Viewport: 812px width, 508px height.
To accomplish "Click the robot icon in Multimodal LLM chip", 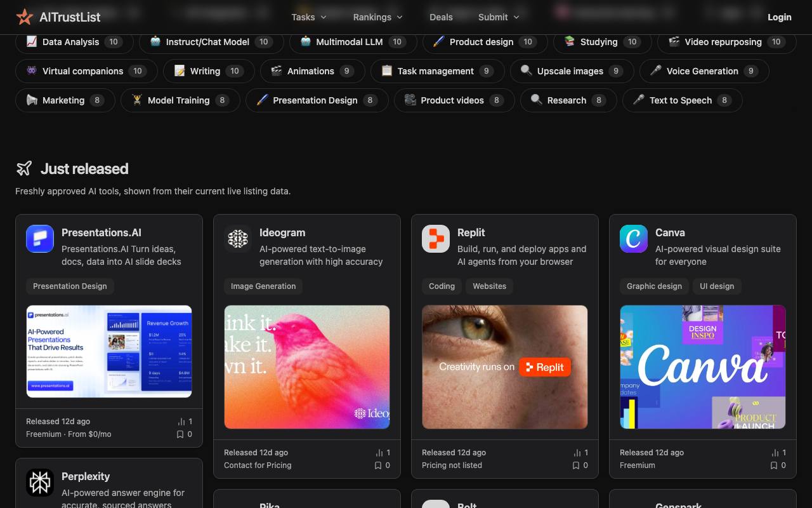I will (306, 41).
